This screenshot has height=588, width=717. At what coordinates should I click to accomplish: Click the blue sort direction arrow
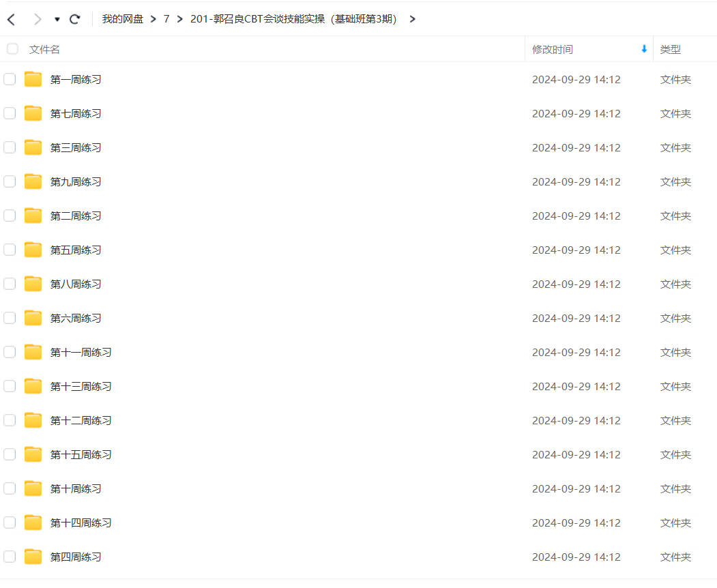[x=644, y=49]
